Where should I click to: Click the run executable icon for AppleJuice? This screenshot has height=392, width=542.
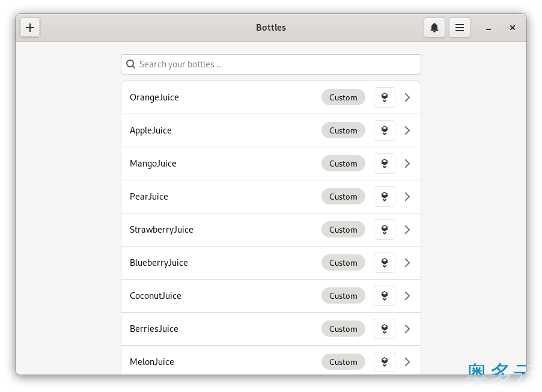click(x=385, y=130)
